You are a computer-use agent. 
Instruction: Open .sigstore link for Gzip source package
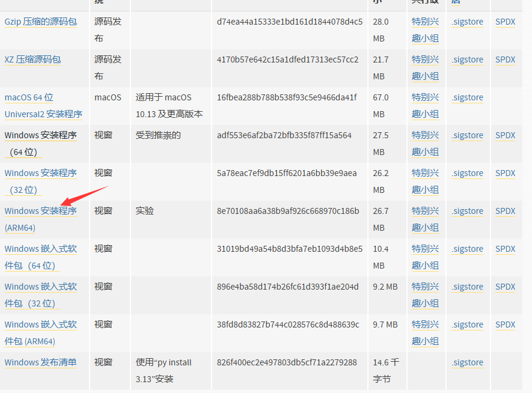467,22
